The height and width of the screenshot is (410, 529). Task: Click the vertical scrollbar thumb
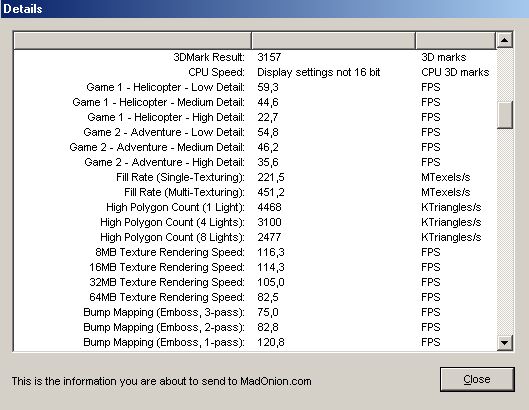505,115
